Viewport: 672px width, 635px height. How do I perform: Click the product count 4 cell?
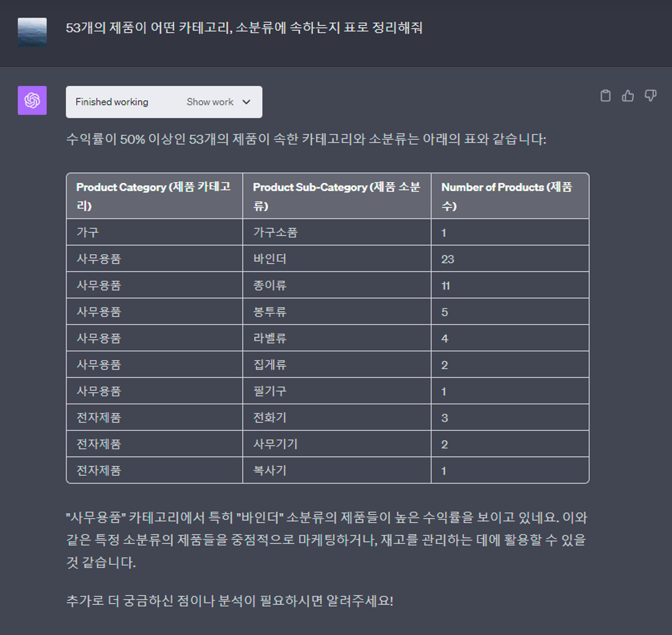coord(510,338)
